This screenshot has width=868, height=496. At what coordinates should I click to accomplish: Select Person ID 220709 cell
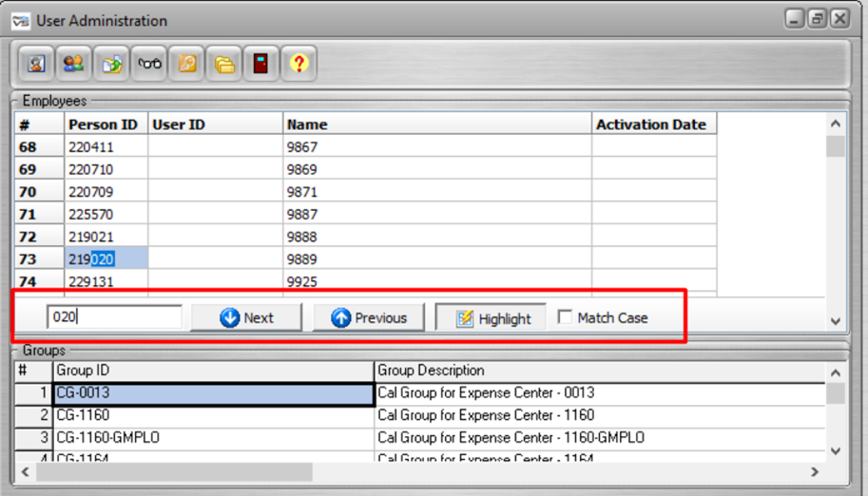click(x=106, y=192)
